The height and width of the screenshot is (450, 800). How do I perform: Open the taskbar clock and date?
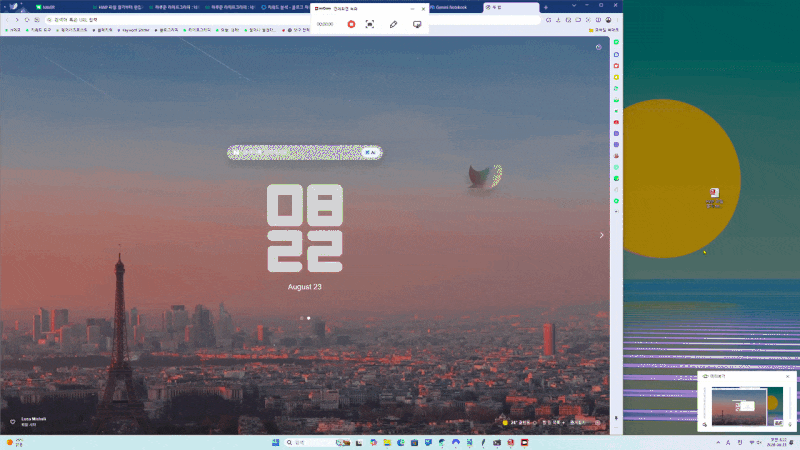[x=779, y=442]
